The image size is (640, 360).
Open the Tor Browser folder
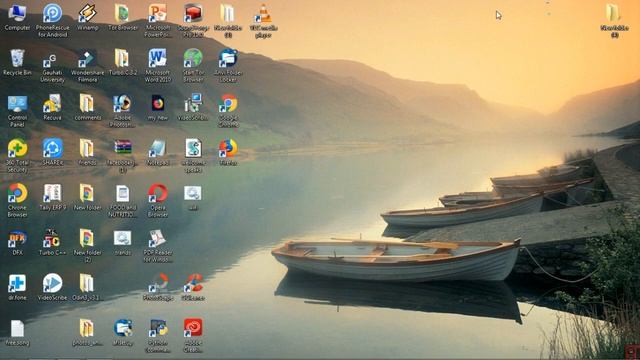coord(122,17)
